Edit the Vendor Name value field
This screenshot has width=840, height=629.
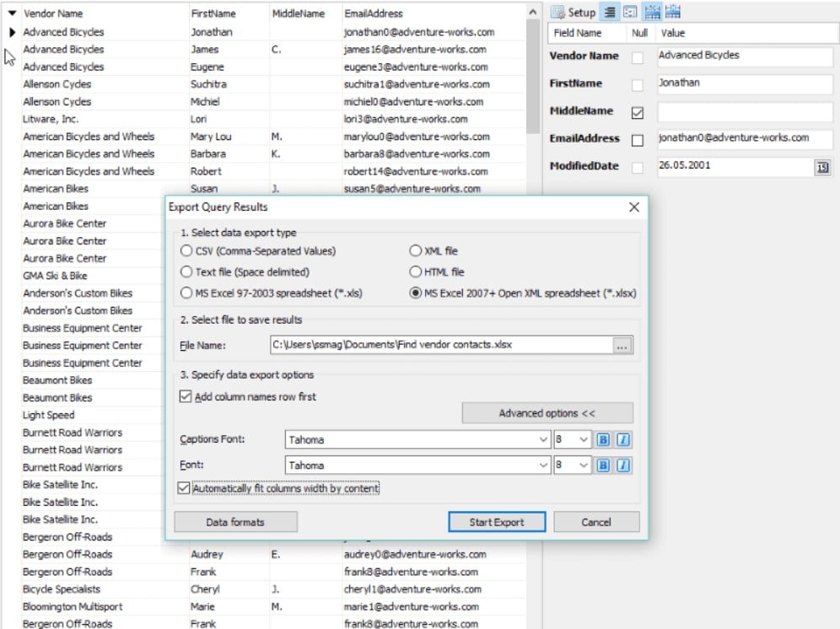(745, 56)
